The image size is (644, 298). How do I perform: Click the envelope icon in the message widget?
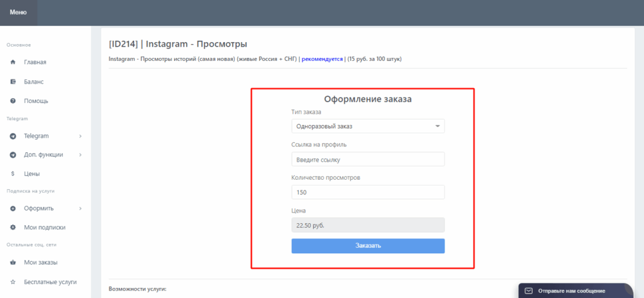[529, 290]
